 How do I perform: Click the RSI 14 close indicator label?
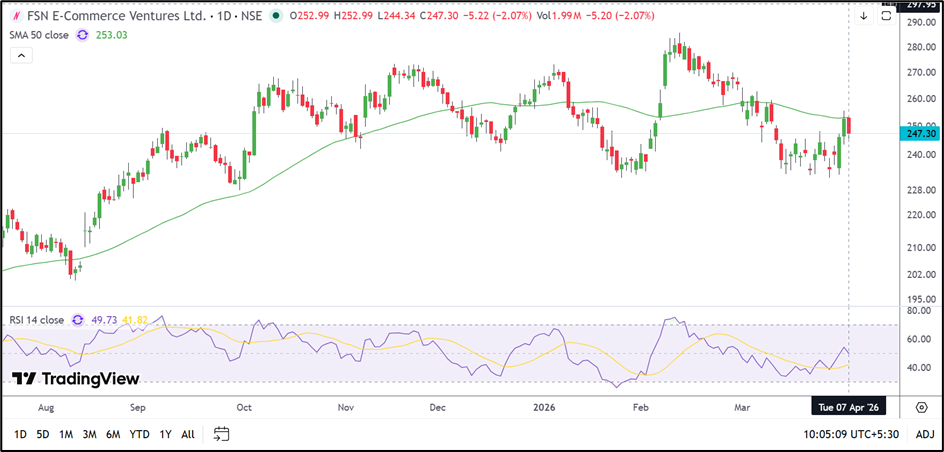tap(35, 320)
